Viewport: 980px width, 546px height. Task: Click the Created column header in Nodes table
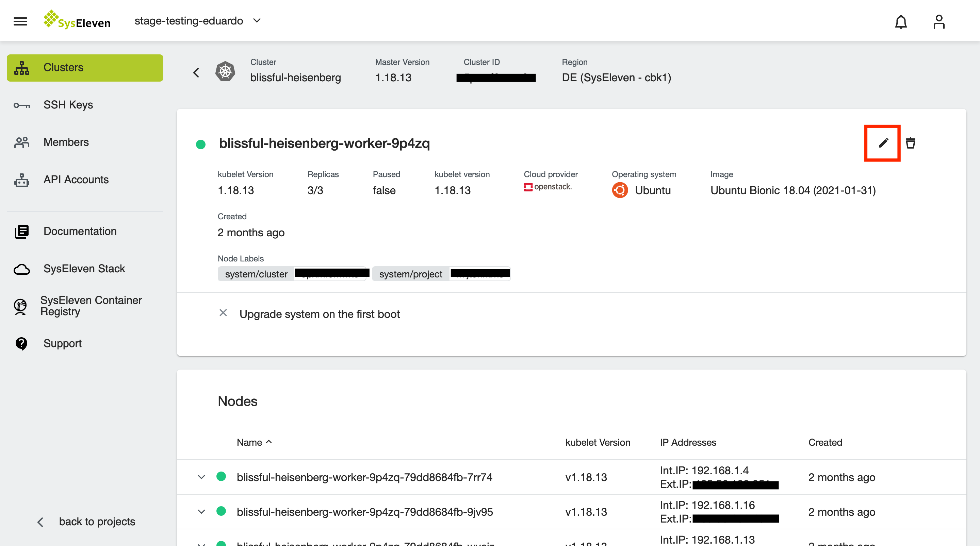pyautogui.click(x=825, y=442)
